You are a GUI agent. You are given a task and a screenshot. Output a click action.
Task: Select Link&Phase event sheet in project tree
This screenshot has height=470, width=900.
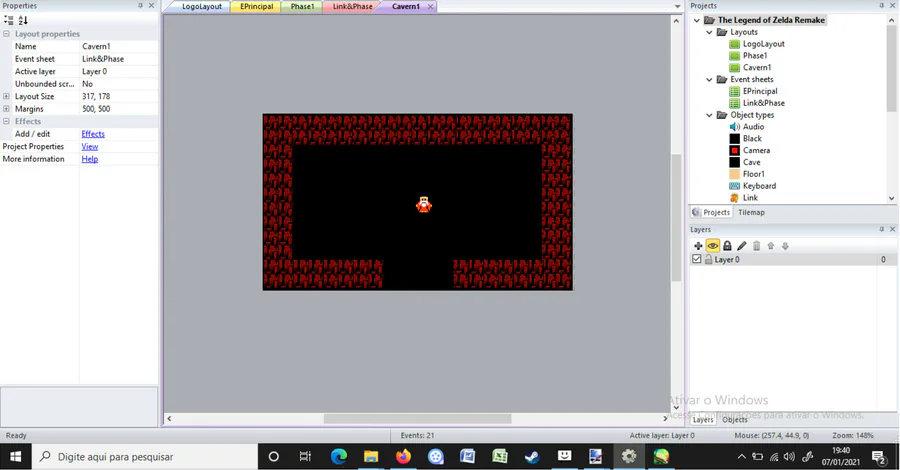(x=763, y=103)
